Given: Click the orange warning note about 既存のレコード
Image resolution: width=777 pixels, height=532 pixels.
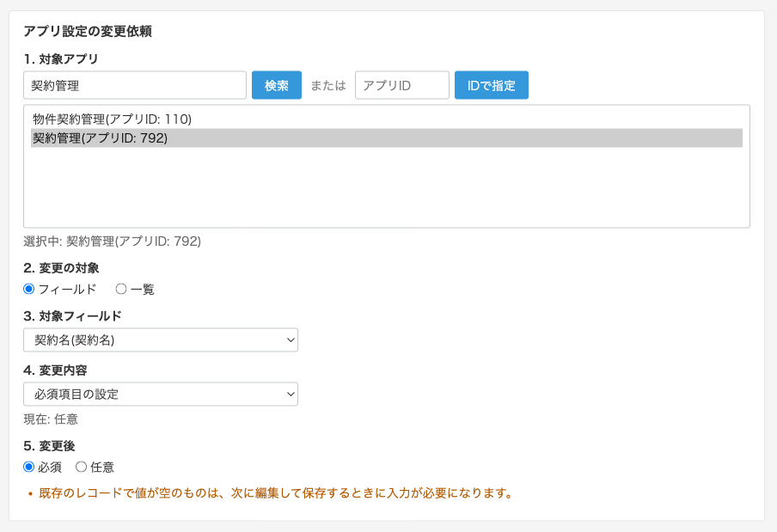Looking at the screenshot, I should tap(276, 492).
